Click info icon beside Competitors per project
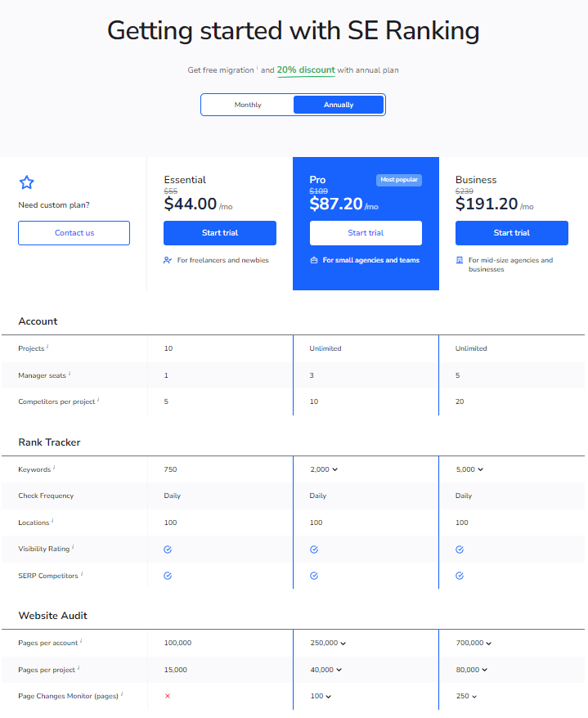588x718 pixels. pyautogui.click(x=98, y=399)
